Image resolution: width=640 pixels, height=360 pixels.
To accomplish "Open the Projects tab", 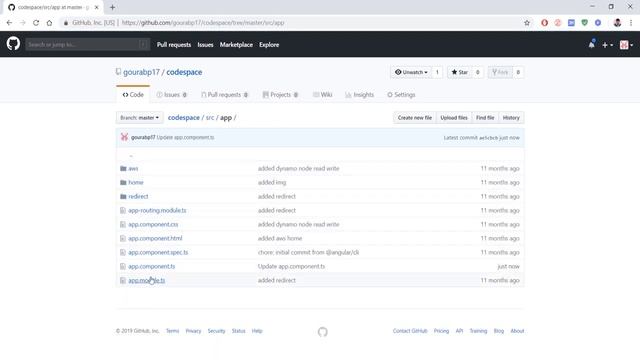I will (x=280, y=95).
